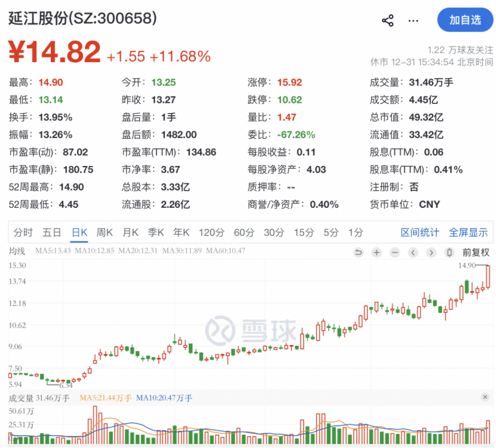Zoom out of the chart with minus icon
This screenshot has height=448, width=496.
[x=395, y=253]
